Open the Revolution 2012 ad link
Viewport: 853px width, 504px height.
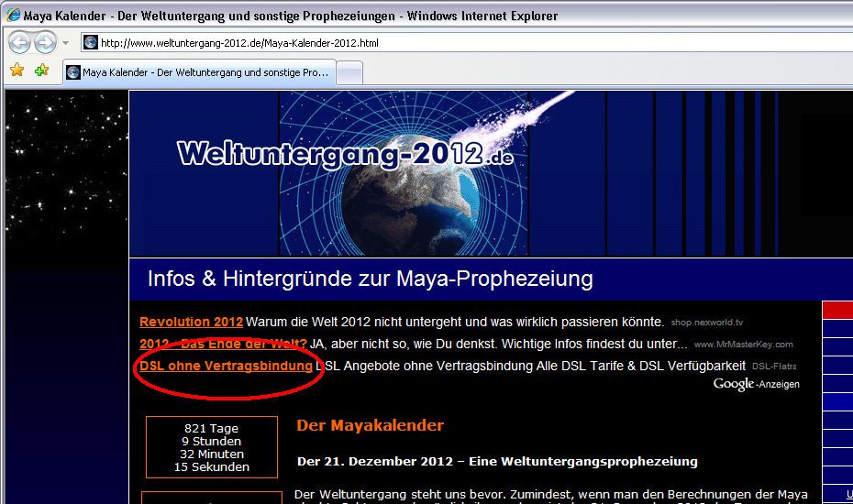(191, 322)
